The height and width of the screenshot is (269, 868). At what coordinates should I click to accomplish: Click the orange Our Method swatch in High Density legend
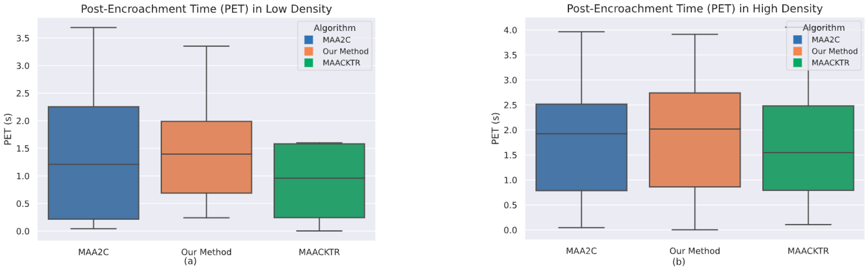pyautogui.click(x=798, y=51)
